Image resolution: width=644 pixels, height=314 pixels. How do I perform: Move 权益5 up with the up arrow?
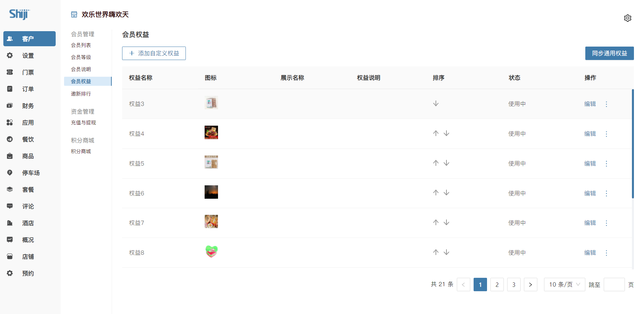436,163
